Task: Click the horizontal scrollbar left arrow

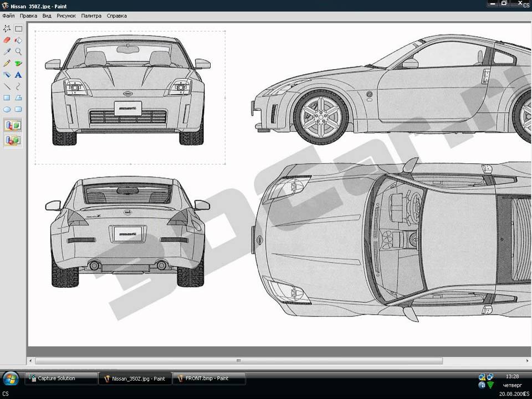Action: pyautogui.click(x=31, y=361)
